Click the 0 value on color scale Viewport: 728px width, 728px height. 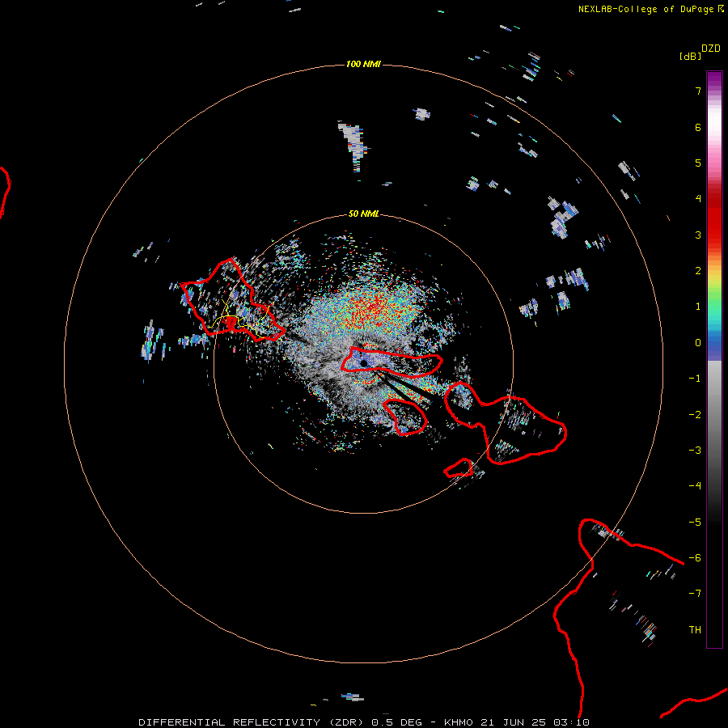click(x=698, y=343)
